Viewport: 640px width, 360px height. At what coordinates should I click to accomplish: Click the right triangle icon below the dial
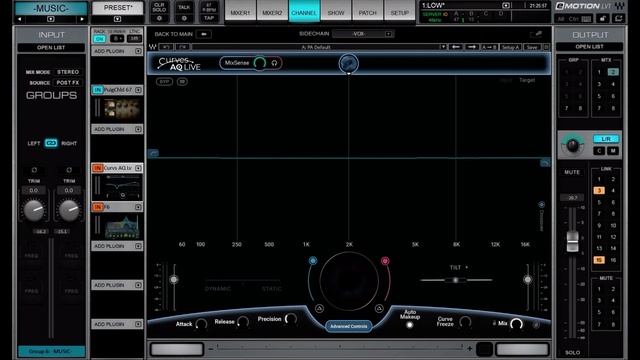(379, 309)
